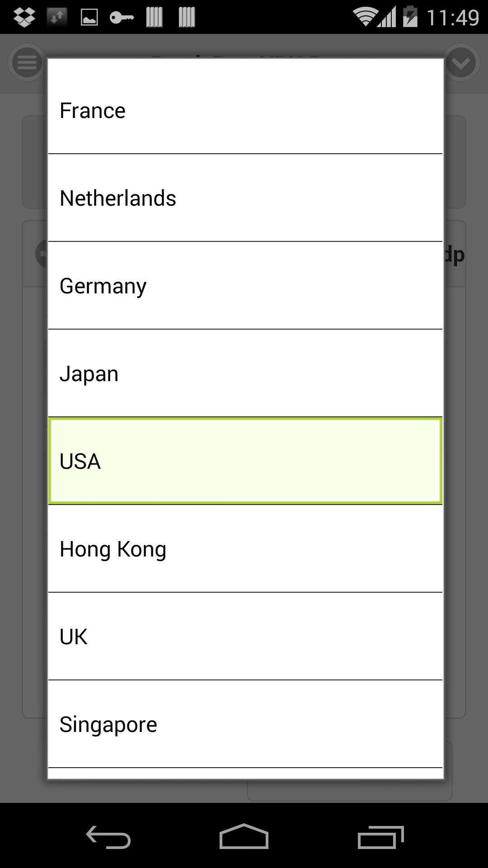Tap the download notification icon
This screenshot has height=868, width=488.
coord(57,18)
